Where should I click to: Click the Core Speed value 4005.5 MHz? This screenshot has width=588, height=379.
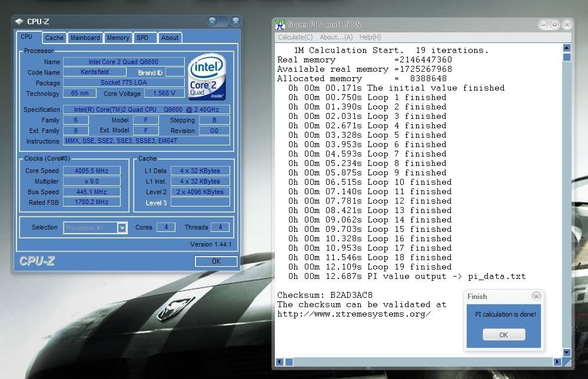pos(91,171)
